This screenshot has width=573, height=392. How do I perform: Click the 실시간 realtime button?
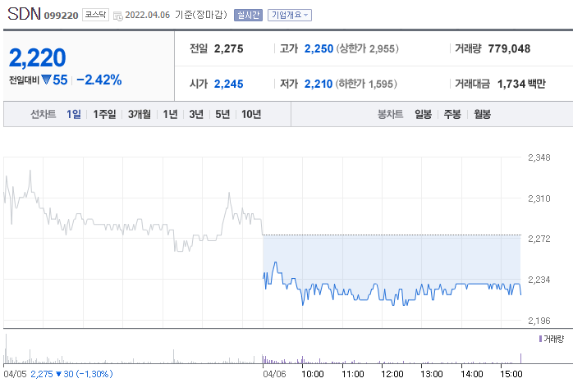[x=248, y=15]
